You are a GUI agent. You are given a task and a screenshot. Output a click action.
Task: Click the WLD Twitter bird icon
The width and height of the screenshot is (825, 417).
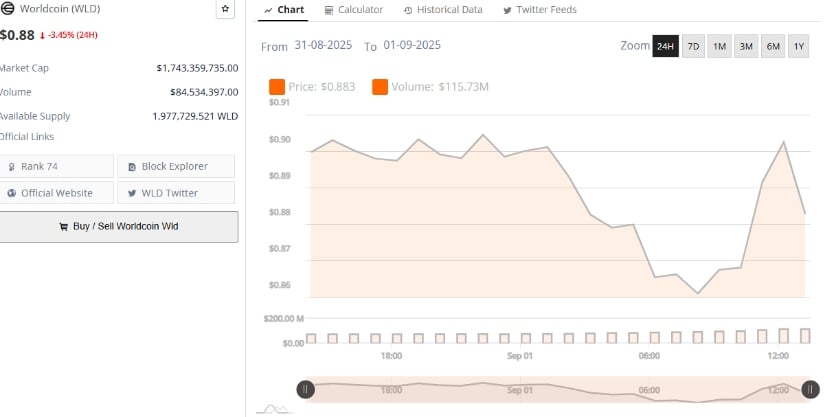click(133, 194)
